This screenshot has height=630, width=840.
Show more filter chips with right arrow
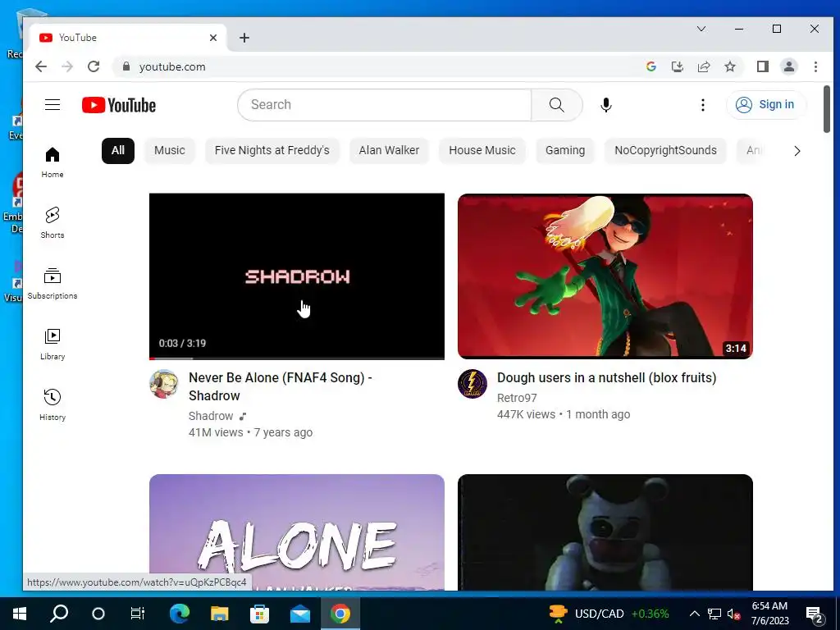(797, 151)
